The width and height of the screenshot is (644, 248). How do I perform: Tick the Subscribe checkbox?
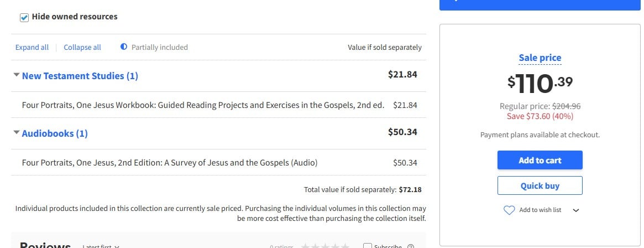(x=368, y=246)
